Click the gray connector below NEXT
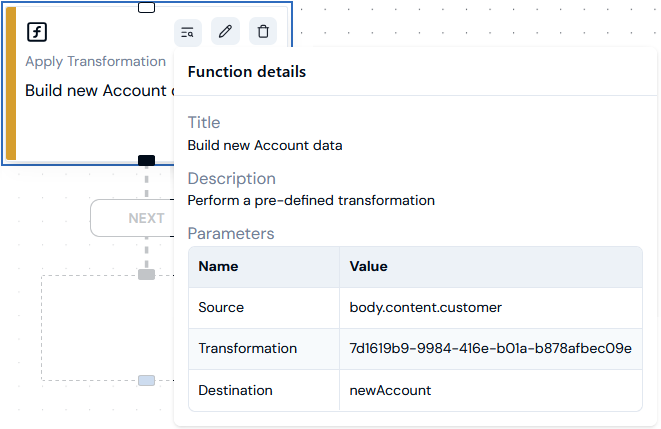This screenshot has height=429, width=661. click(x=146, y=274)
